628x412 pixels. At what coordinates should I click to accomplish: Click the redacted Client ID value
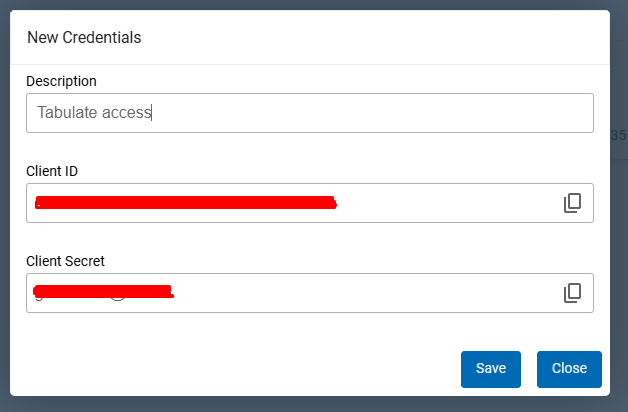tap(185, 203)
